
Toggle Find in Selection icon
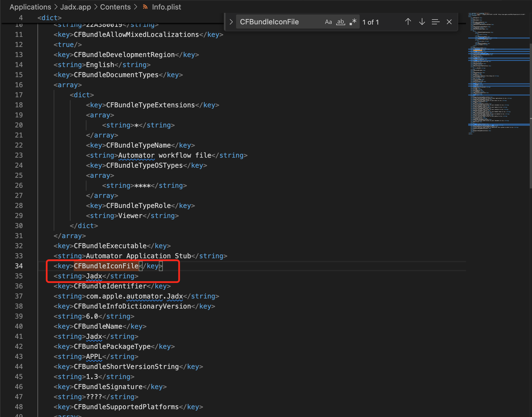tap(436, 22)
